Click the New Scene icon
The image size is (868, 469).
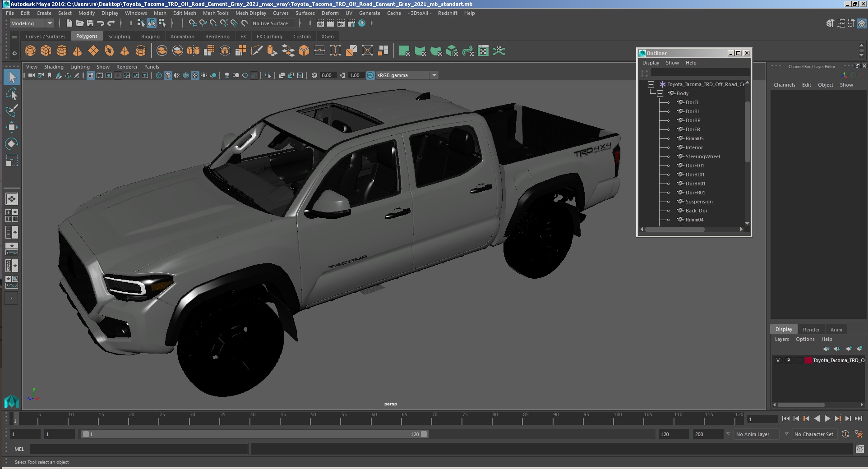[x=69, y=23]
